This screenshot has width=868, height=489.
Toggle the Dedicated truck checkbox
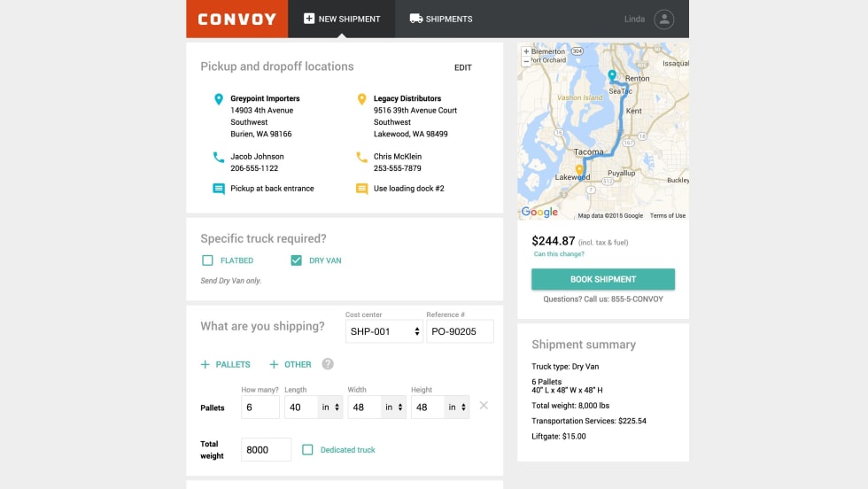307,450
